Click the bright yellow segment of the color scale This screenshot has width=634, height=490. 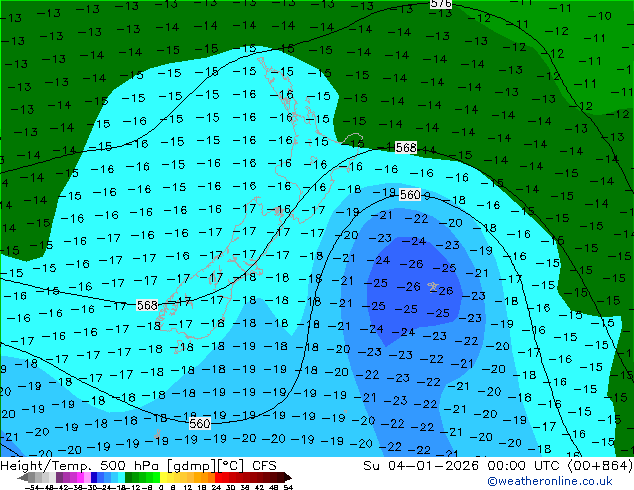pos(163,477)
